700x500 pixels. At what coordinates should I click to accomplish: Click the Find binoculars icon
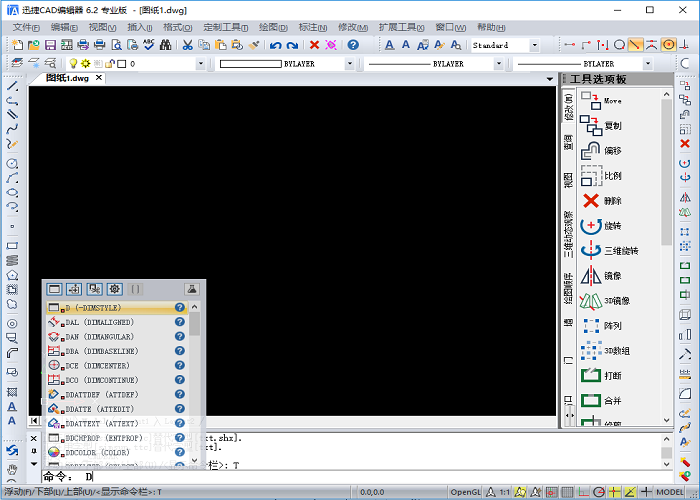pos(165,45)
